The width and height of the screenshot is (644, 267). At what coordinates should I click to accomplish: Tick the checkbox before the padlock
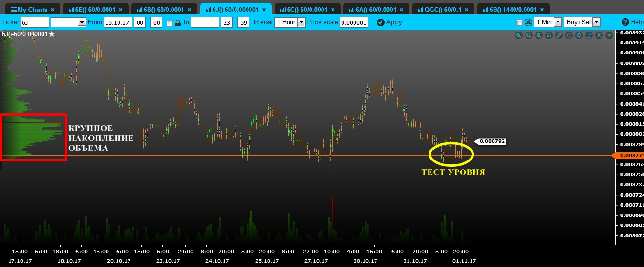[x=170, y=22]
